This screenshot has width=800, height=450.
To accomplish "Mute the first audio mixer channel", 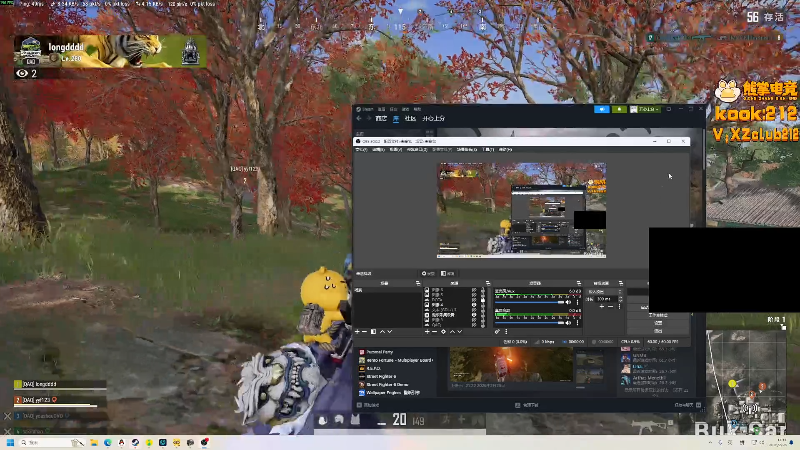I will pyautogui.click(x=568, y=303).
